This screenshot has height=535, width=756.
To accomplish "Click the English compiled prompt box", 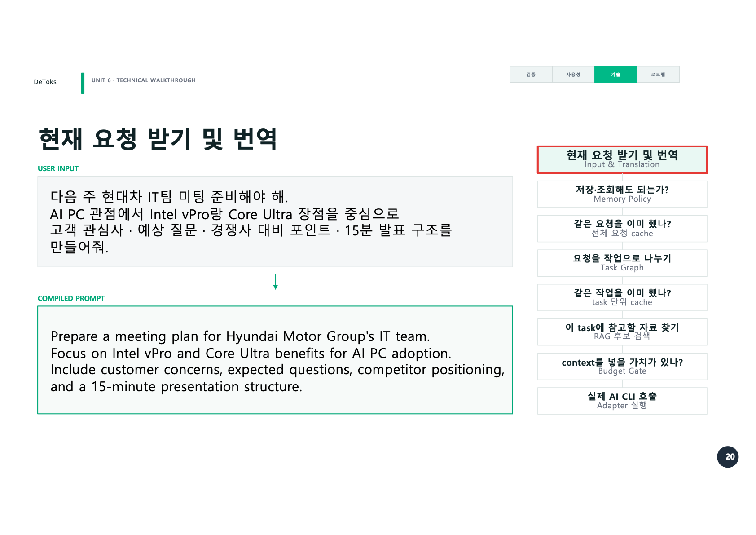I will (275, 360).
